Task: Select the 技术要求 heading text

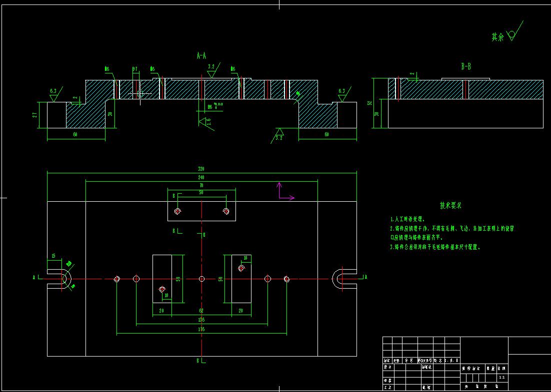Action: point(451,205)
